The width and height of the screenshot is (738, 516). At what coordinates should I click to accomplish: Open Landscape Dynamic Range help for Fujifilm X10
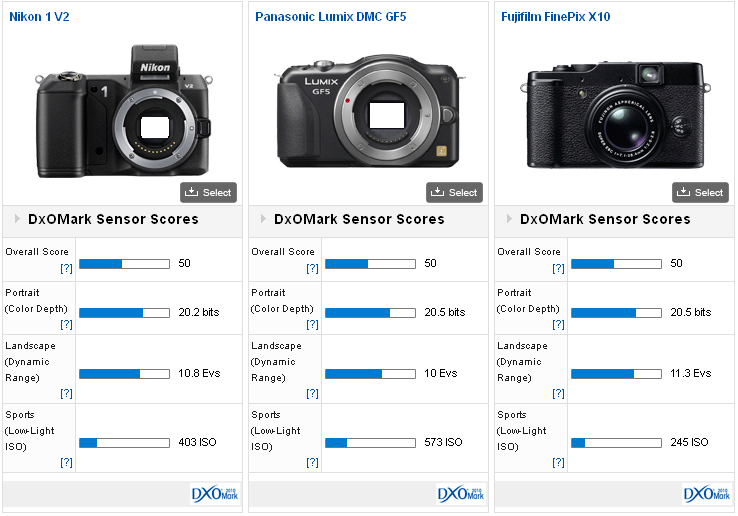[558, 394]
